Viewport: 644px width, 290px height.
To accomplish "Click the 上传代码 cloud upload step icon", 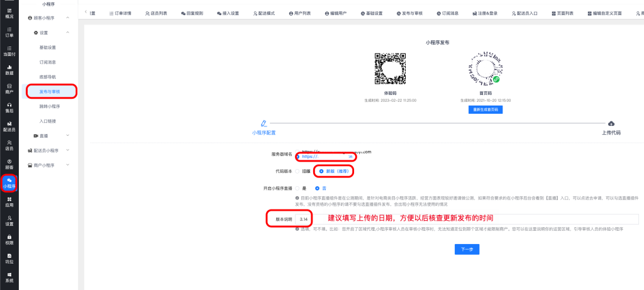I will [611, 123].
